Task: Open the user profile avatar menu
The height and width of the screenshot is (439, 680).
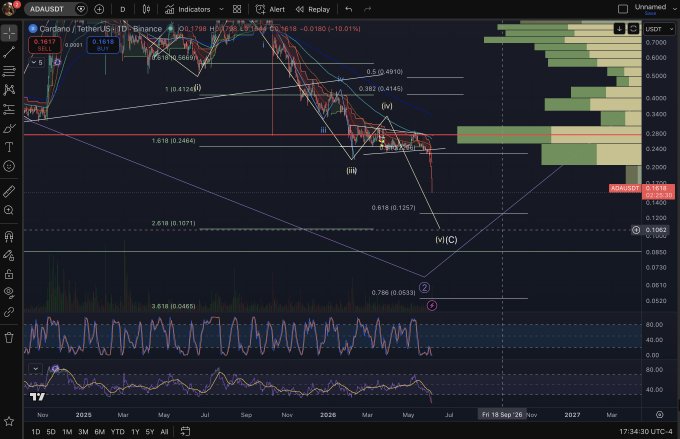Action: point(9,8)
